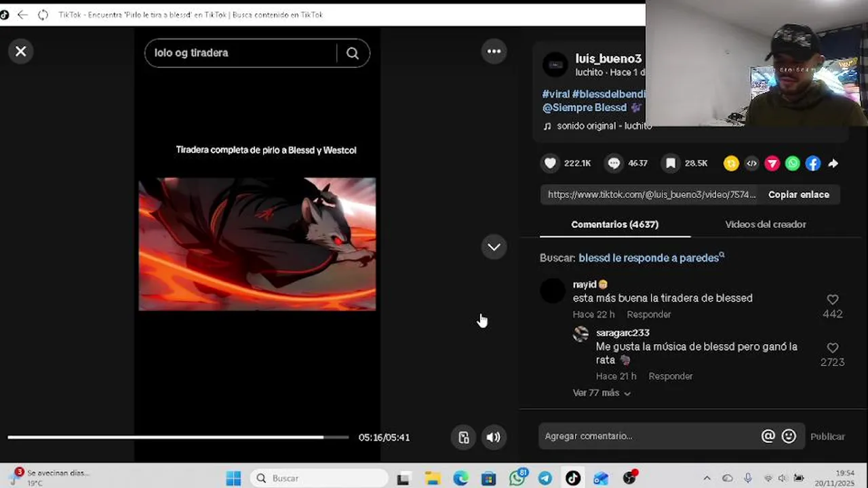
Task: Open the Windows Start menu
Action: [233, 479]
